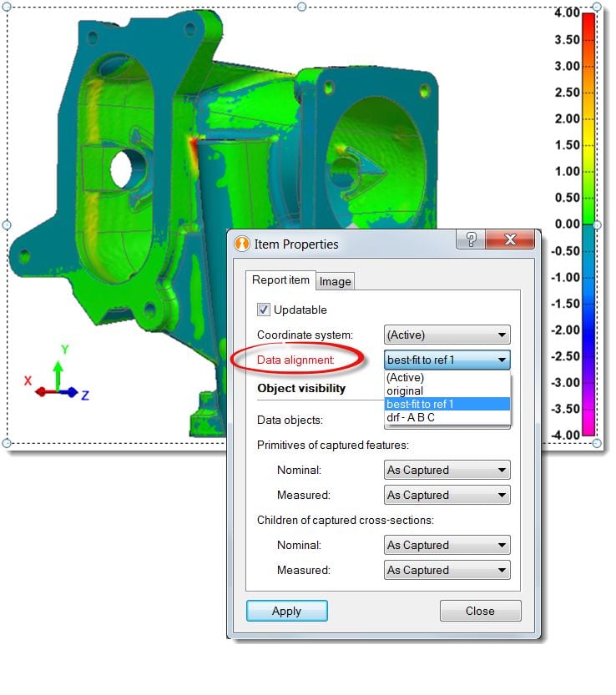Switch to the Image tab
Image resolution: width=616 pixels, height=695 pixels.
[335, 281]
